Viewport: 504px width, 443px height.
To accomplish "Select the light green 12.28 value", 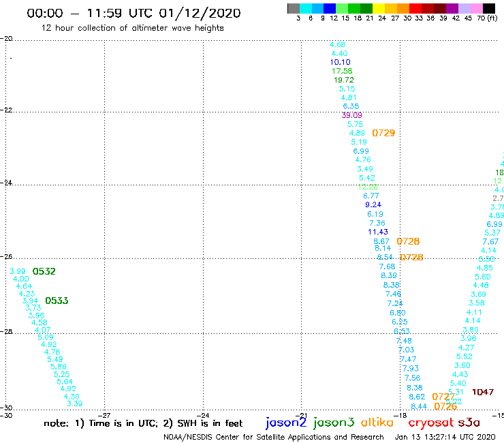I will pos(368,187).
